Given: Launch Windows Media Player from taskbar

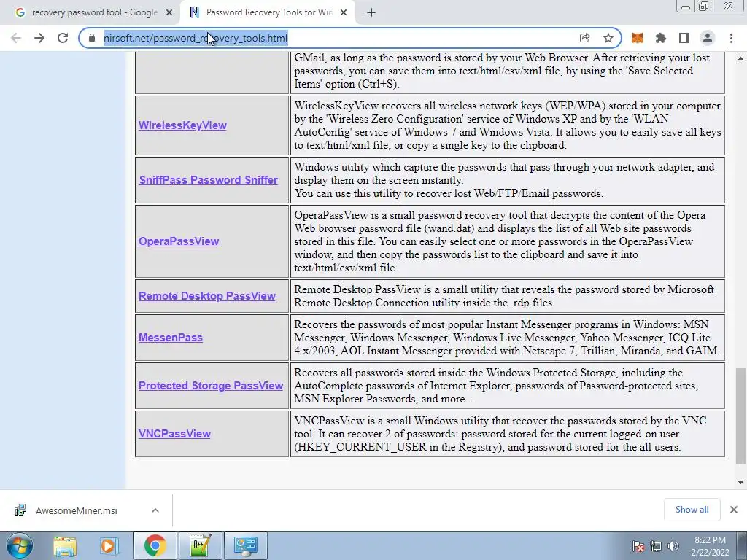Looking at the screenshot, I should coord(109,545).
